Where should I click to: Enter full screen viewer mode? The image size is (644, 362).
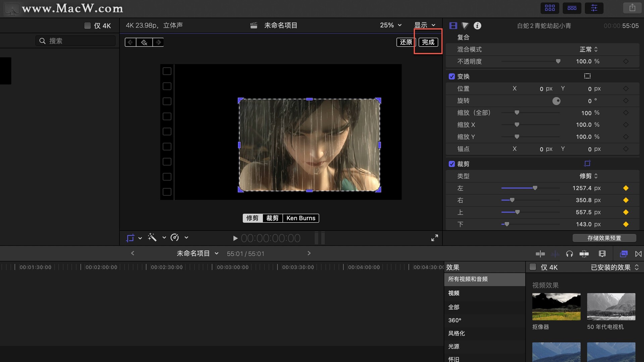point(434,238)
